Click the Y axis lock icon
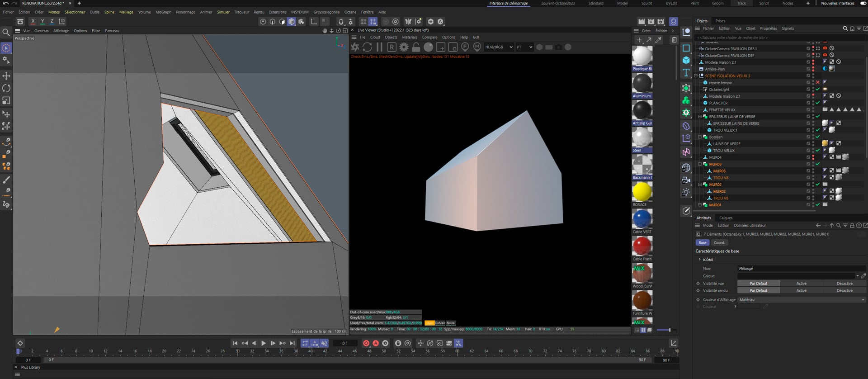The image size is (868, 379). 42,21
